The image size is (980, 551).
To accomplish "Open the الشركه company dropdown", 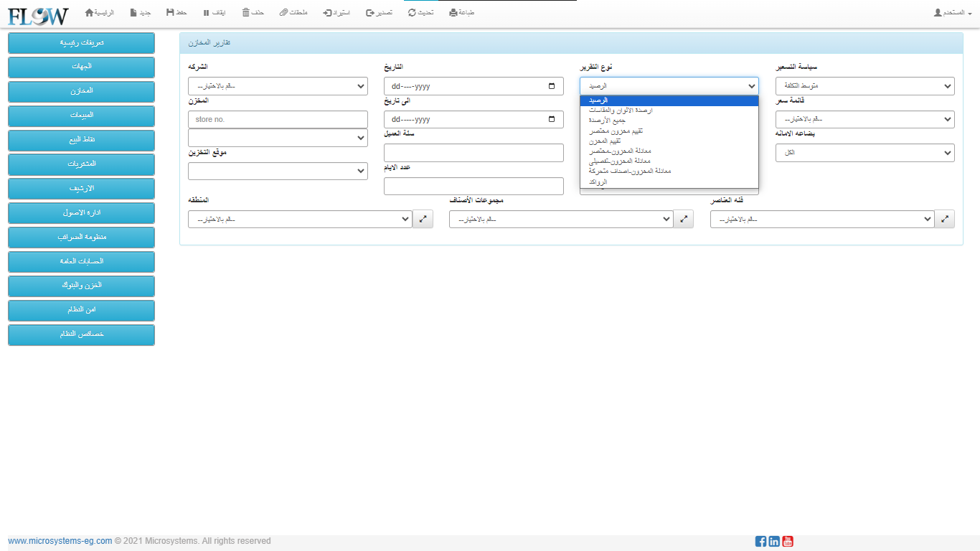I will coord(278,87).
